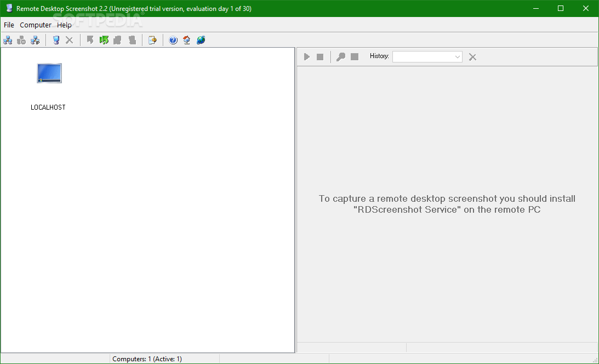Click the globe website icon
This screenshot has height=364, width=599.
(201, 40)
